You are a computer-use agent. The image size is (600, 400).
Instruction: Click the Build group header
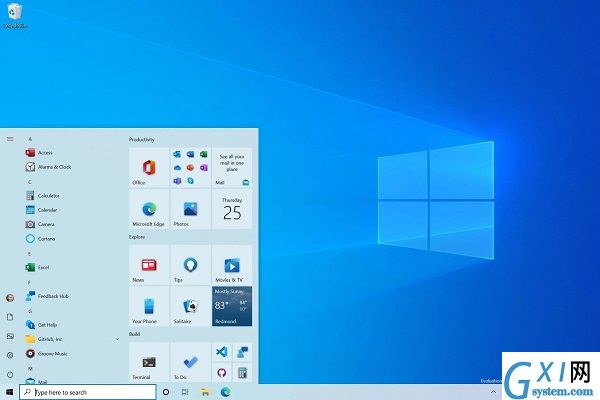tap(134, 334)
